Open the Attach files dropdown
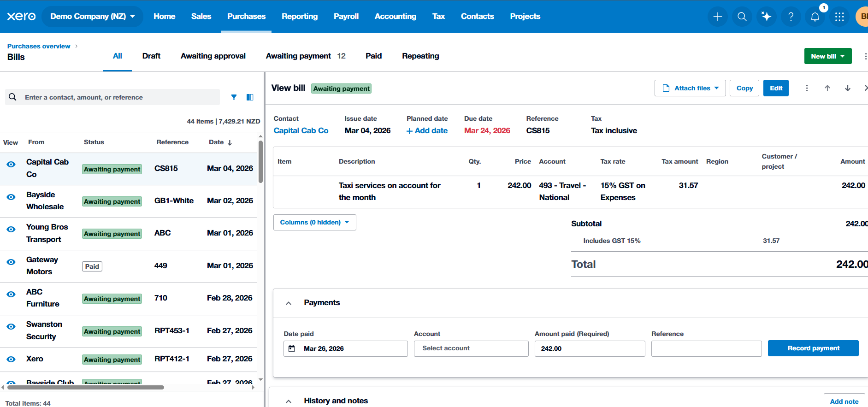Screen dimensions: 868x407 tap(690, 88)
